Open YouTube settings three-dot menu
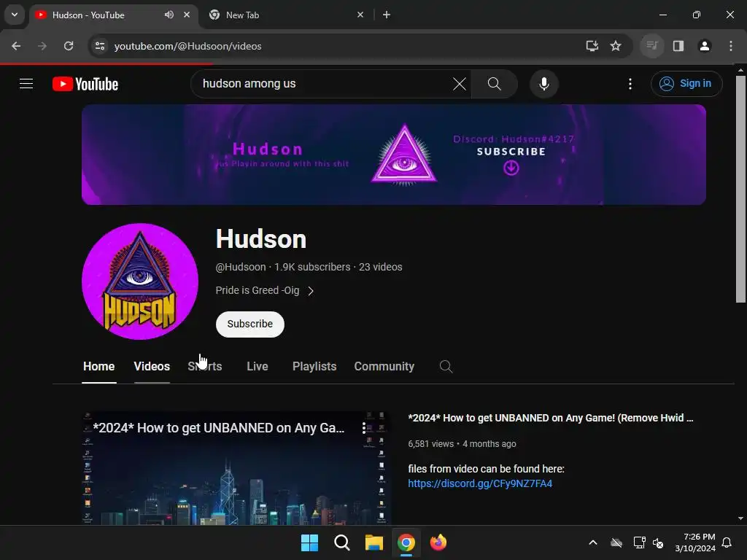Image resolution: width=747 pixels, height=560 pixels. point(630,84)
